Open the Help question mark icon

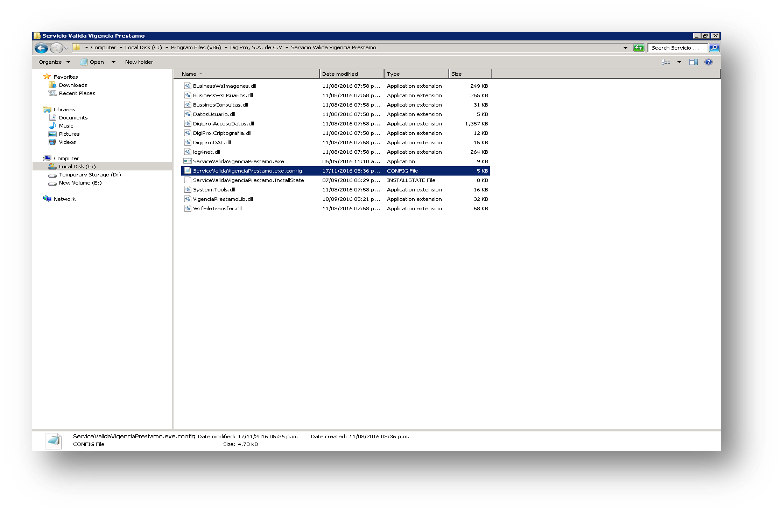pos(709,62)
